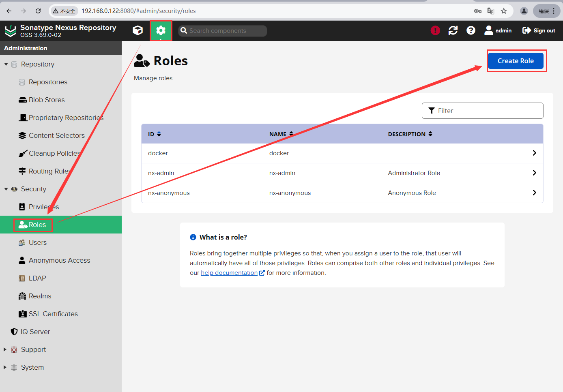Click the nx-anonymous ID cell
The height and width of the screenshot is (392, 563).
(x=169, y=193)
